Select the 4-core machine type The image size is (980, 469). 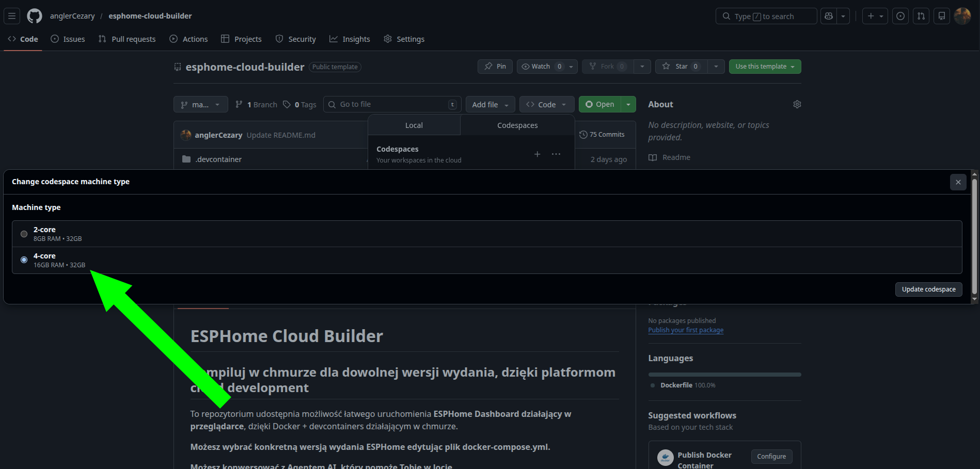[24, 260]
